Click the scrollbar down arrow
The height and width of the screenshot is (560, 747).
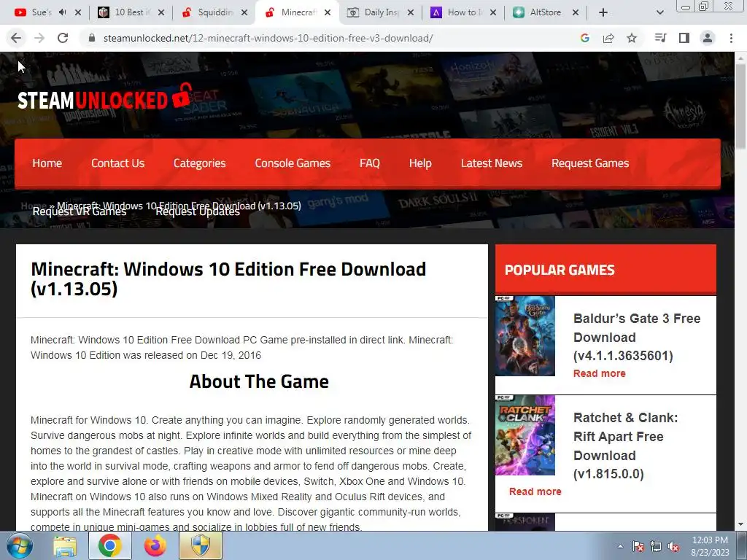[740, 524]
